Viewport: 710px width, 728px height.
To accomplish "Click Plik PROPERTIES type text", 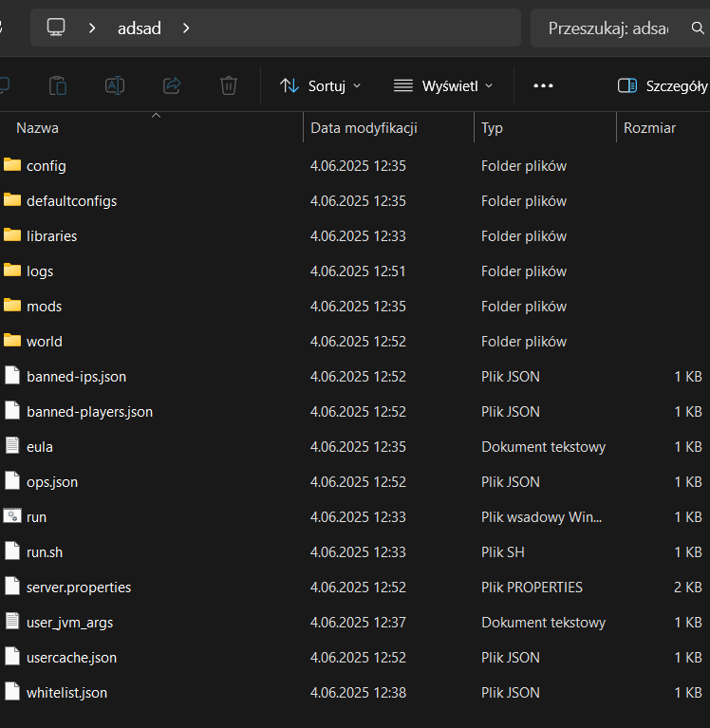I will pos(532,588).
